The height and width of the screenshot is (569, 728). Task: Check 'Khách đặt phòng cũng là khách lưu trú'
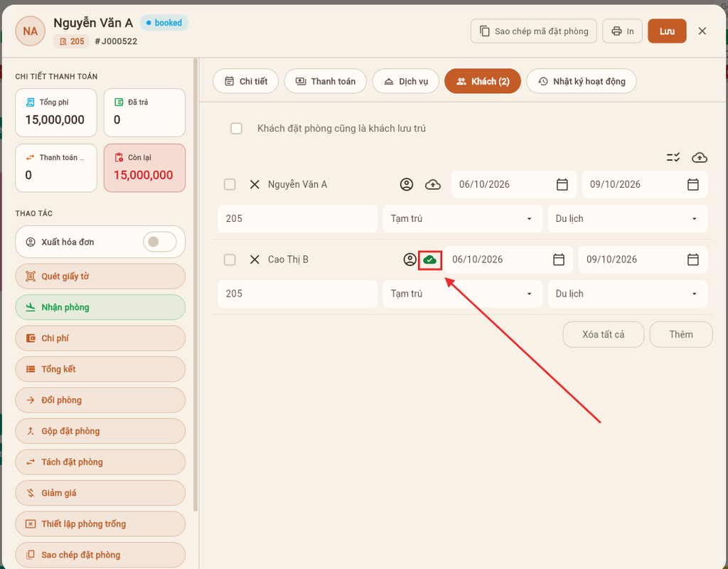click(236, 128)
